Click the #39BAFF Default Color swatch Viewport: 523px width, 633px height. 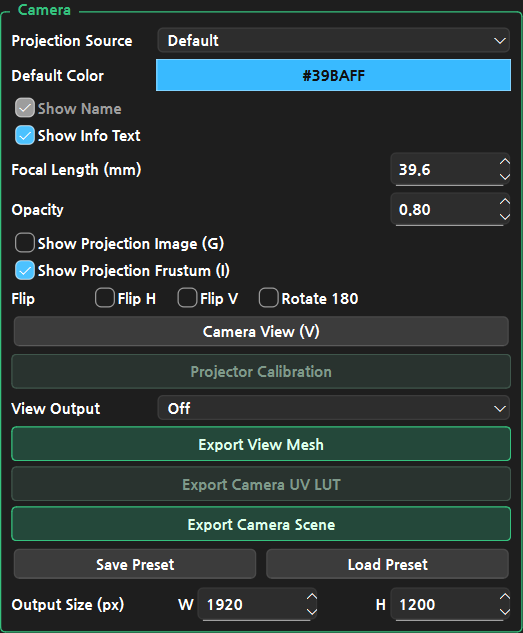[333, 75]
